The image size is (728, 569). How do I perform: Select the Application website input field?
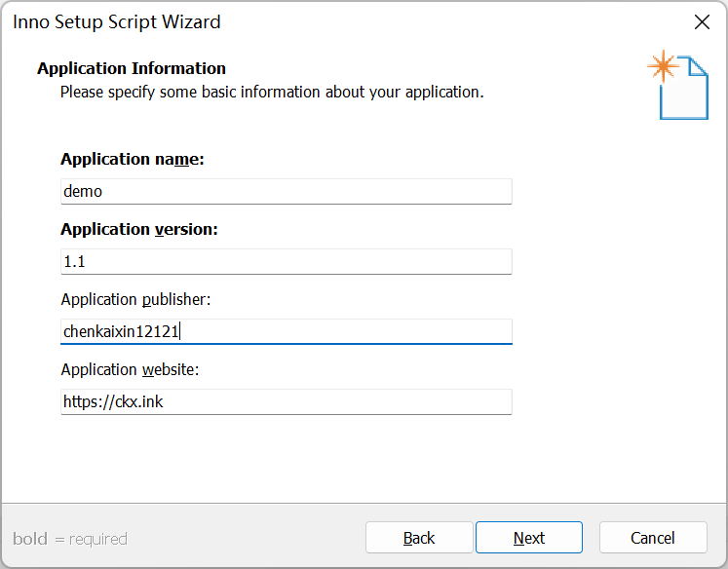[286, 401]
